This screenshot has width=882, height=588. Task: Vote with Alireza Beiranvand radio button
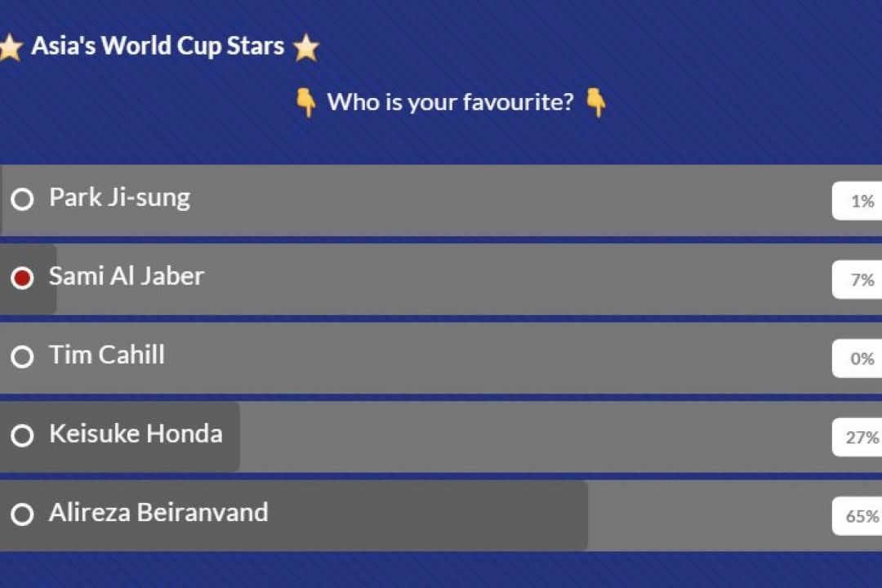click(23, 514)
